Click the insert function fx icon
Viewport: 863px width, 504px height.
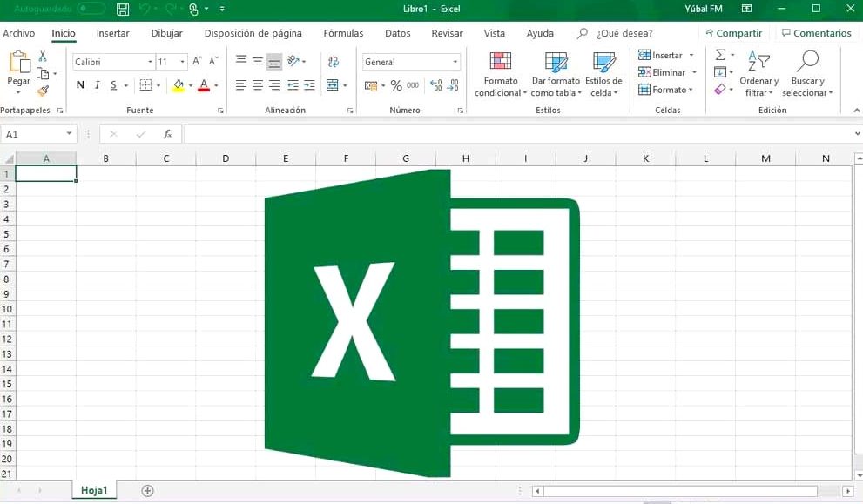167,134
